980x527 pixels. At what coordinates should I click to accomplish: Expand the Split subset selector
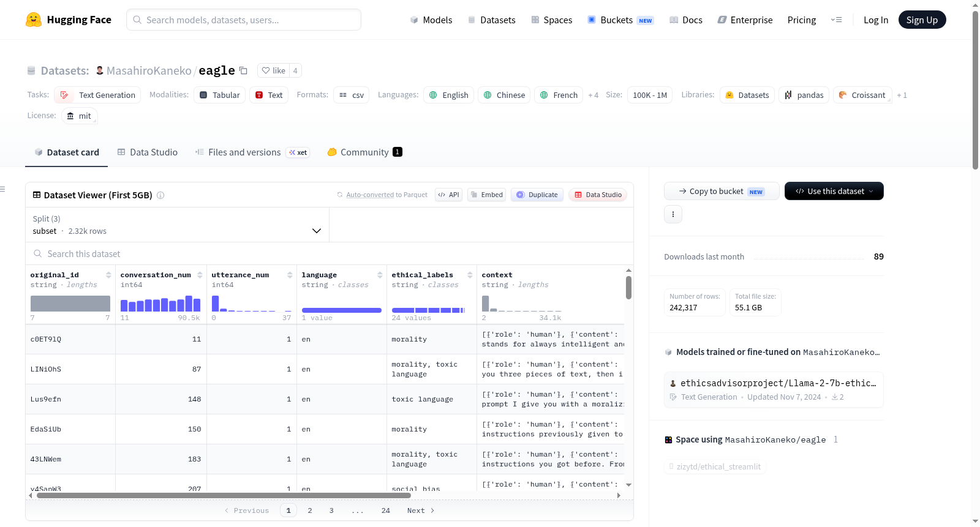pos(177,225)
